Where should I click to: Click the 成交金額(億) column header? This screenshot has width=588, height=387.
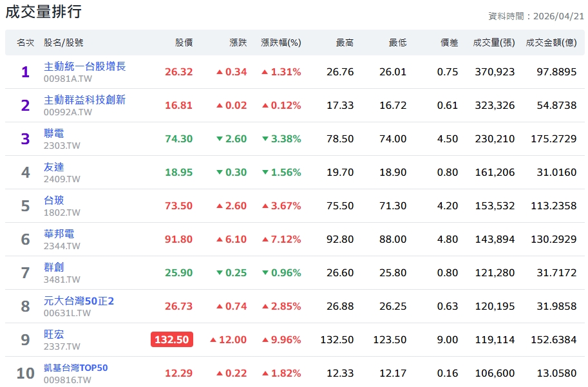point(551,42)
